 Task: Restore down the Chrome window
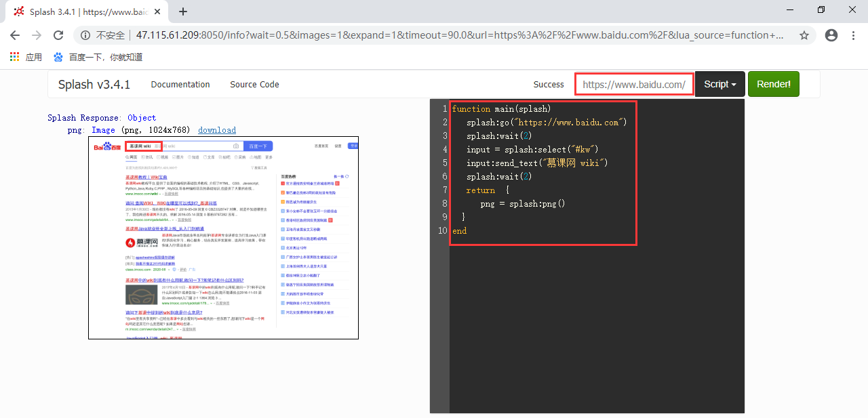point(821,10)
